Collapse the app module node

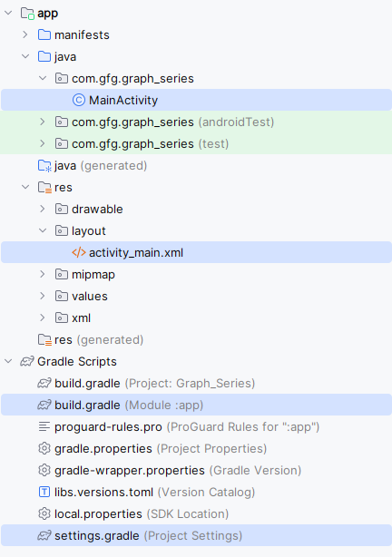8,13
